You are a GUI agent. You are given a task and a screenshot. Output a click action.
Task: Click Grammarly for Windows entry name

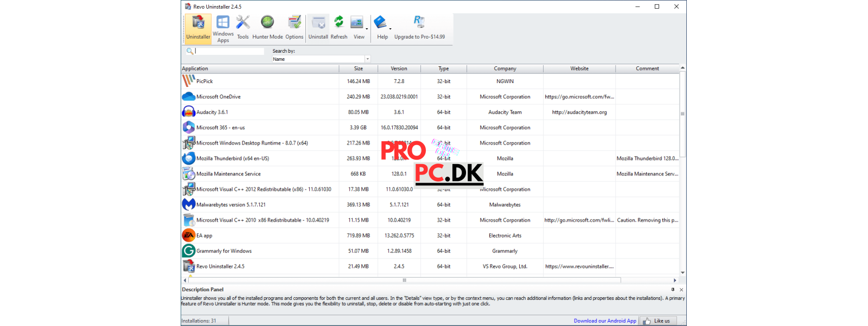point(224,251)
